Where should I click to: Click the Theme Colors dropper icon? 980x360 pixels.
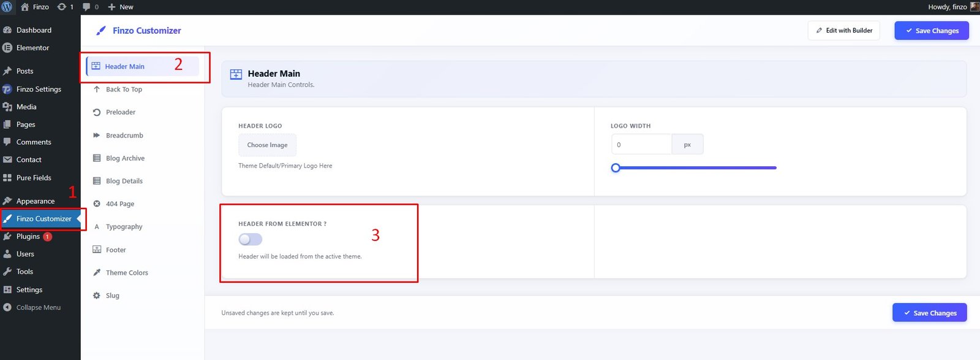97,273
